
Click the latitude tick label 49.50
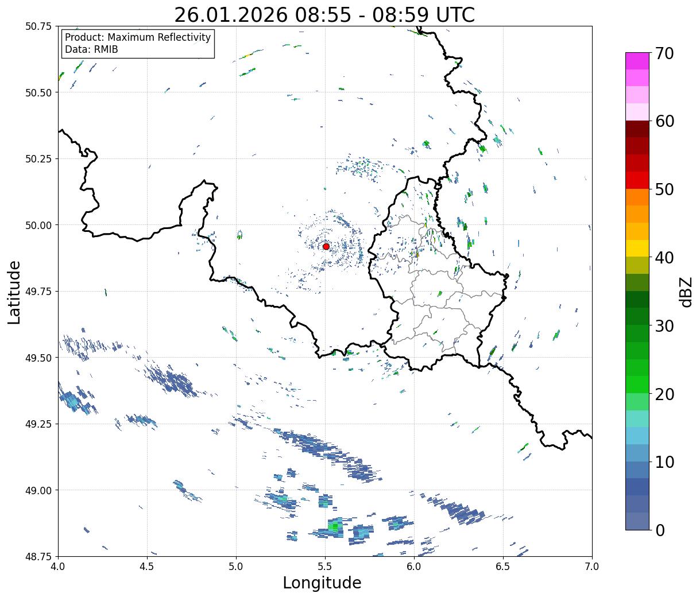(38, 358)
